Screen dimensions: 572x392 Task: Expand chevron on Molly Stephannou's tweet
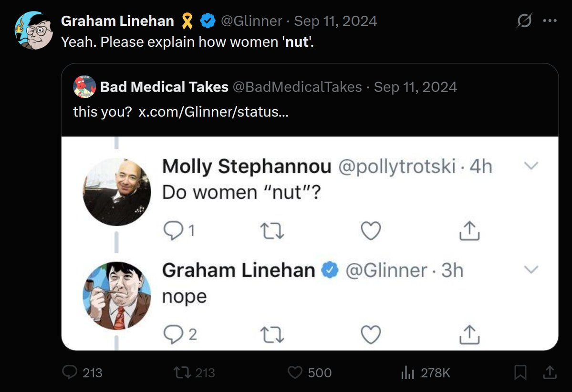click(x=531, y=165)
